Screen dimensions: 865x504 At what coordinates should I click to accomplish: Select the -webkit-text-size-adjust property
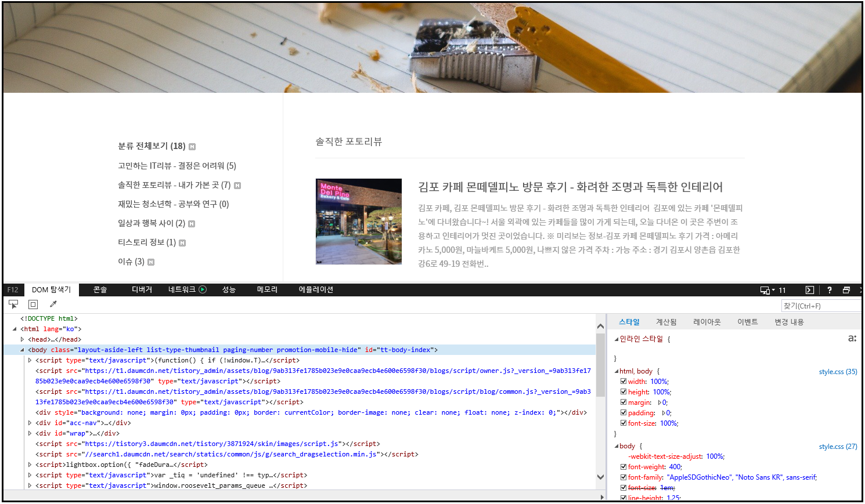point(676,456)
